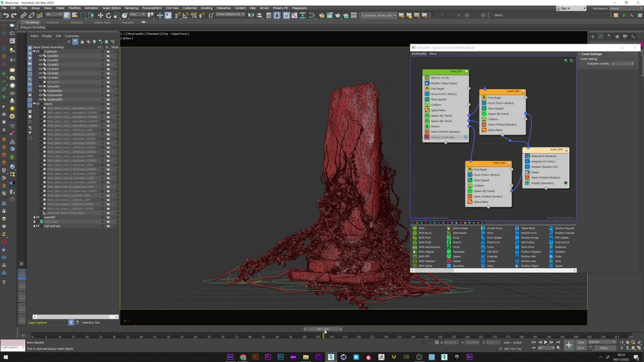Click the Display menu in Scene Explorer
Viewport: 644px width, 362px height.
[47, 36]
